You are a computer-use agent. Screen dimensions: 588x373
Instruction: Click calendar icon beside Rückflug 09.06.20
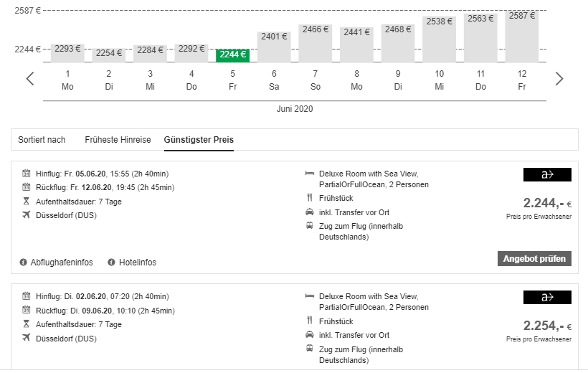click(26, 310)
